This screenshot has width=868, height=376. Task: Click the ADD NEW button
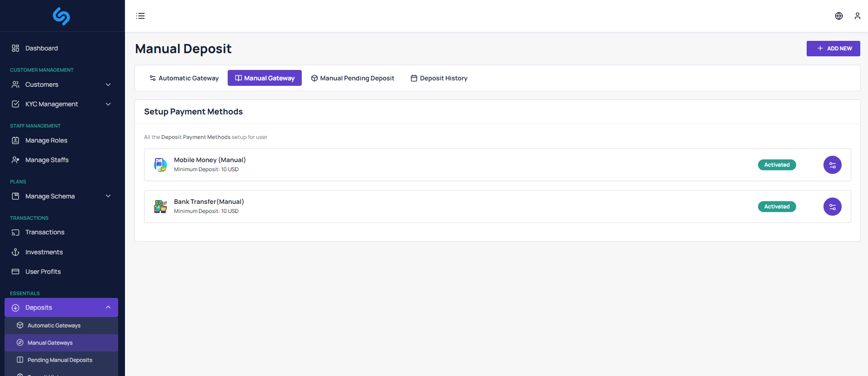(833, 49)
